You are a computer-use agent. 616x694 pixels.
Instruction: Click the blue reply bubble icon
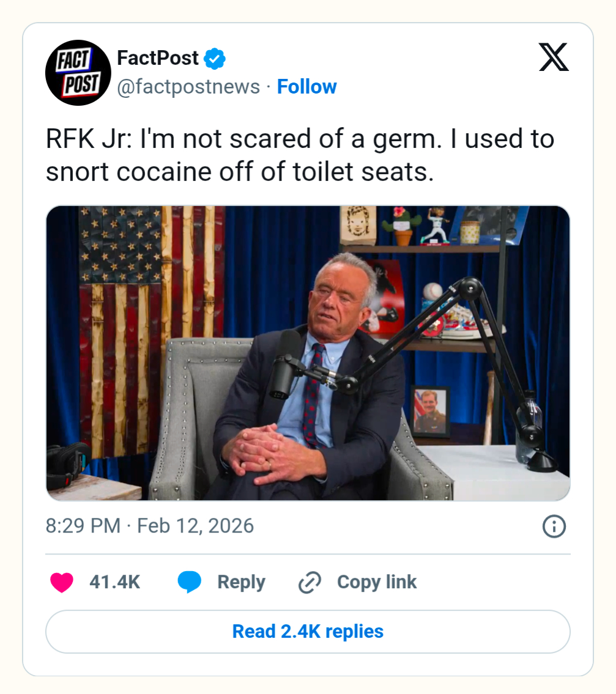[190, 582]
